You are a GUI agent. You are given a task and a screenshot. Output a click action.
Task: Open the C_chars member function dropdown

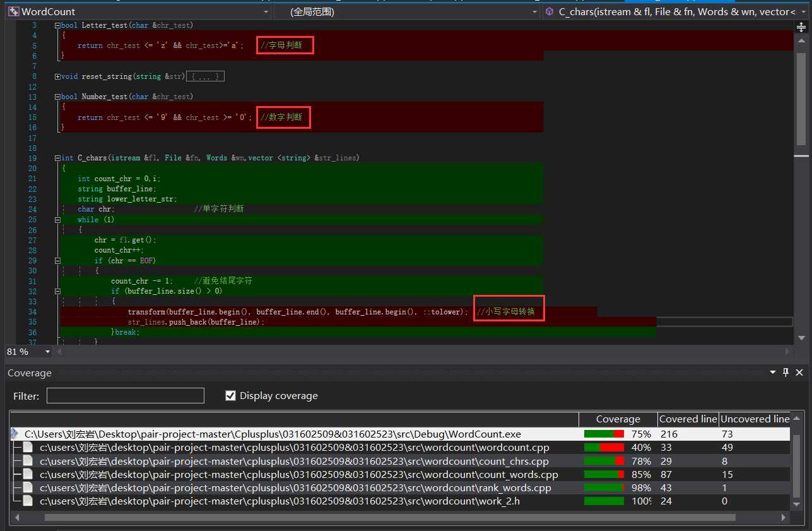pos(803,11)
